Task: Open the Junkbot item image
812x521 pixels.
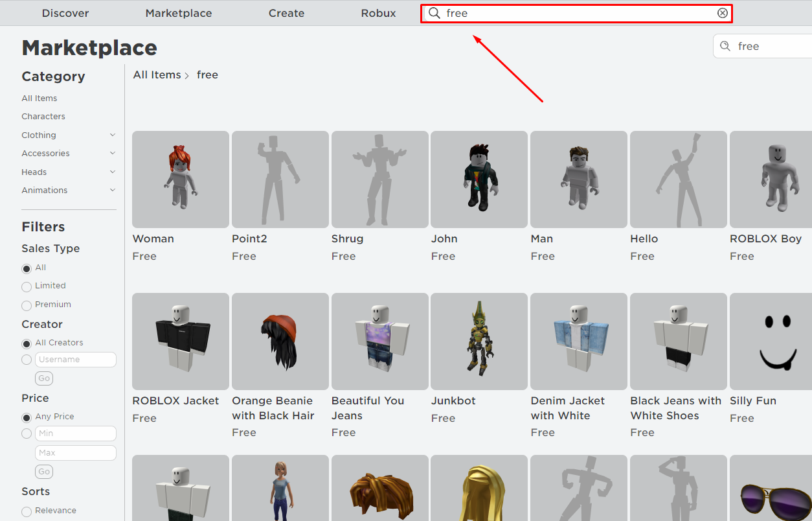Action: click(479, 341)
